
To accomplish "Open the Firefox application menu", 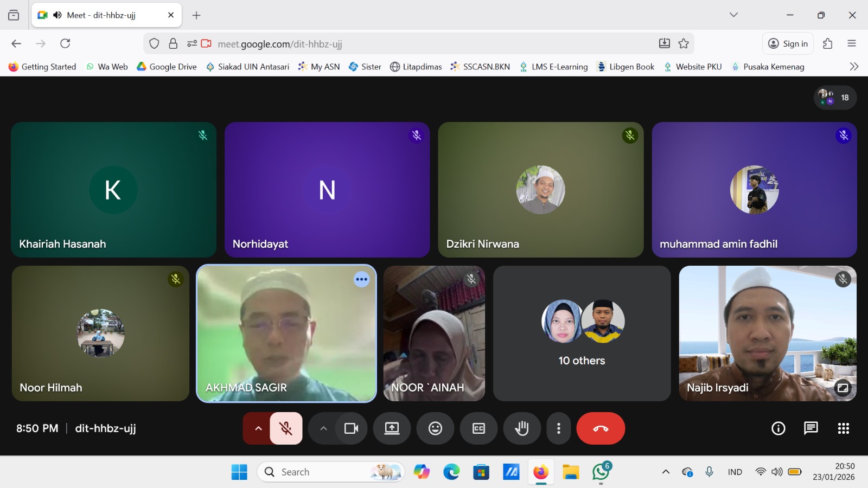I will pyautogui.click(x=852, y=44).
